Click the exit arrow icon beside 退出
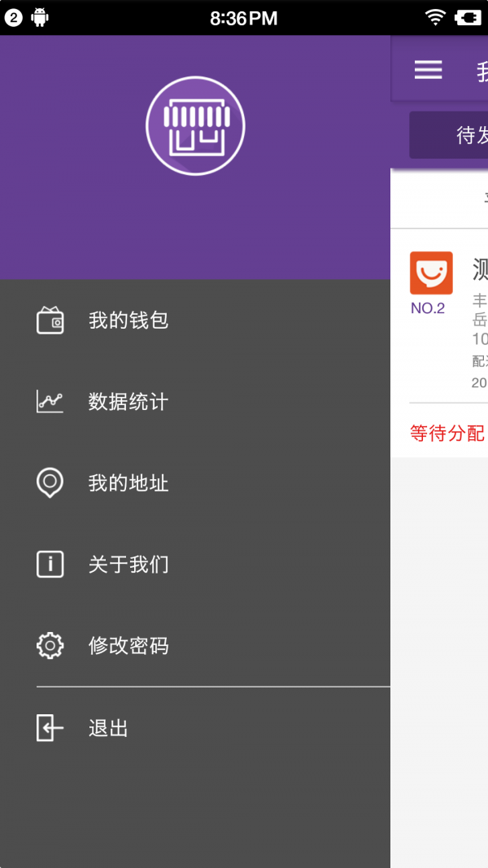Screen dimensions: 488x868 coord(50,728)
